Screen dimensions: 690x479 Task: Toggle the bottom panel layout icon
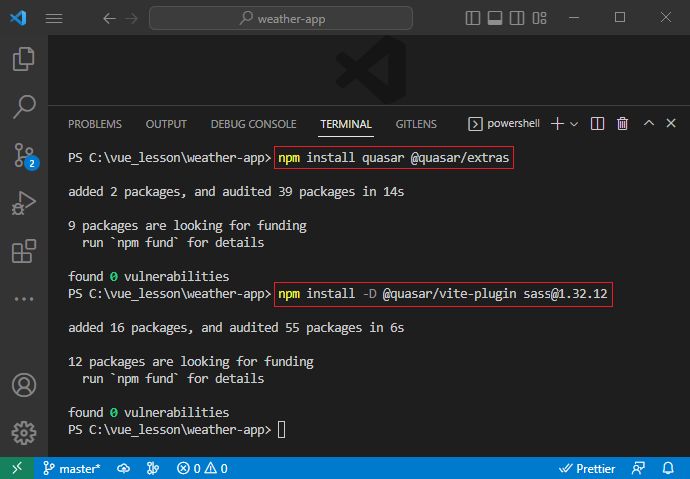495,18
